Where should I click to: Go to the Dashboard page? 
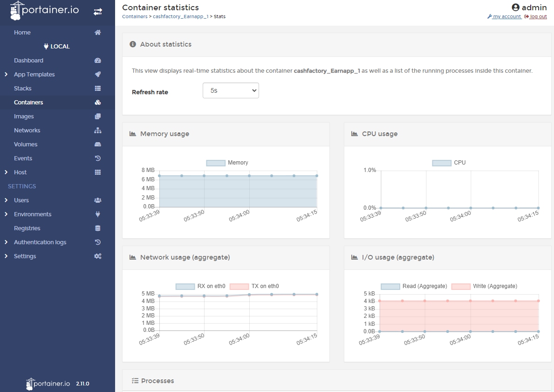[x=28, y=61]
